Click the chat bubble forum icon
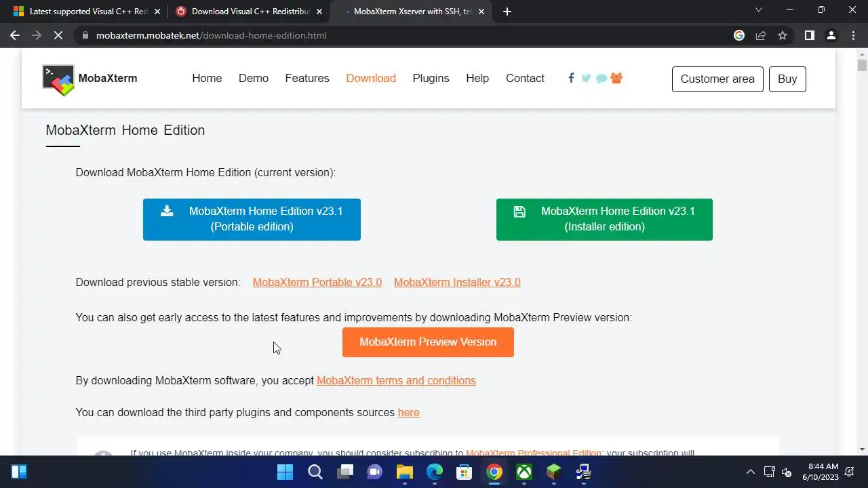 click(x=601, y=79)
